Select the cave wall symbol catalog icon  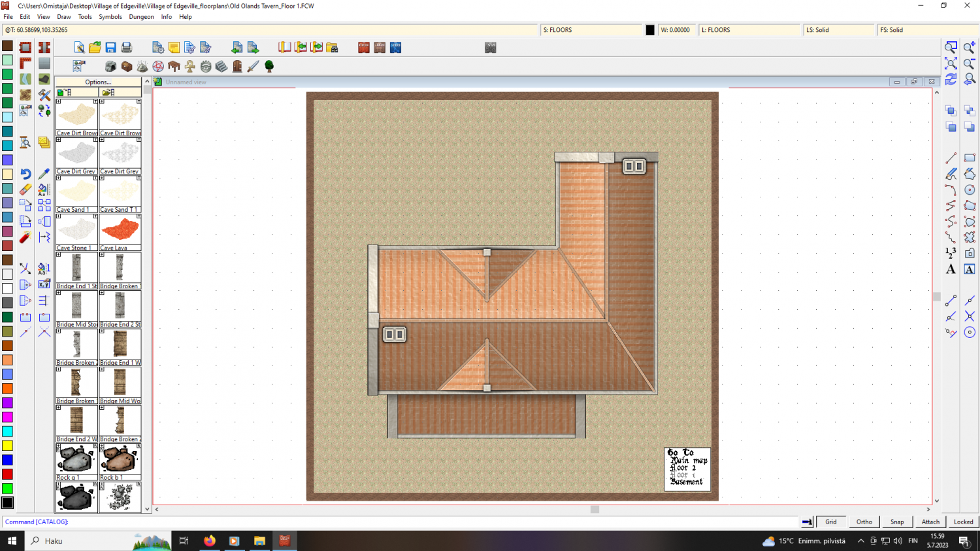(111, 66)
